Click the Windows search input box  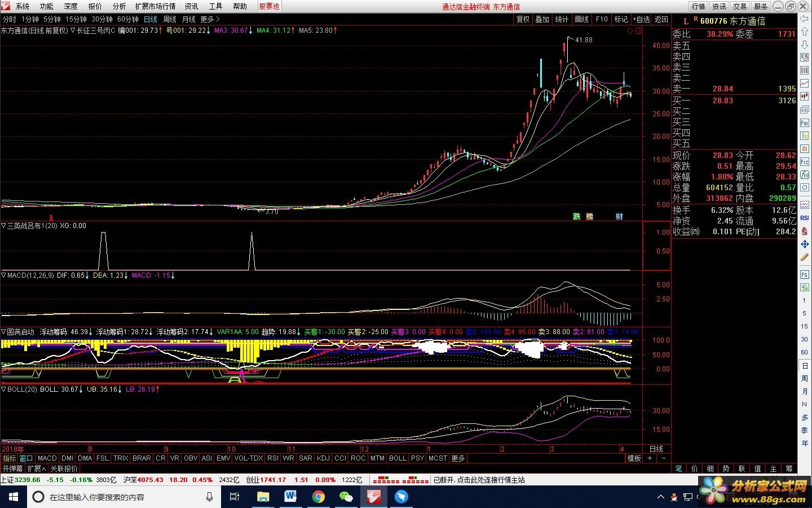124,497
